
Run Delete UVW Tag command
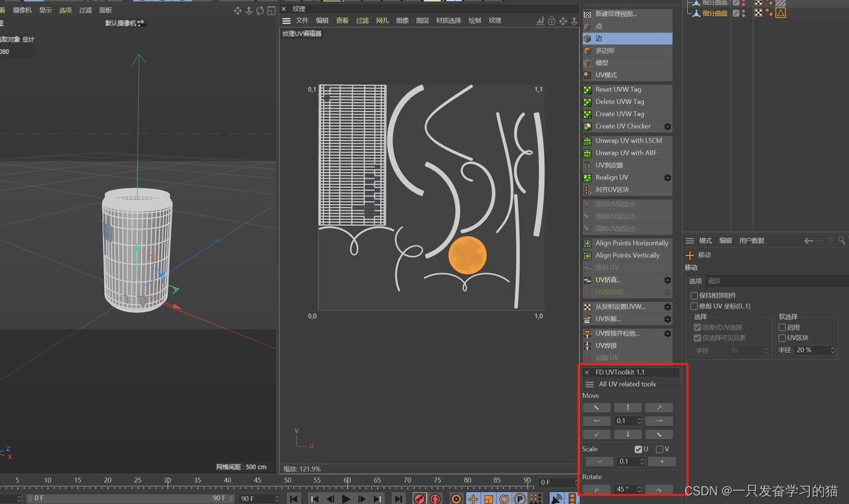coord(627,101)
